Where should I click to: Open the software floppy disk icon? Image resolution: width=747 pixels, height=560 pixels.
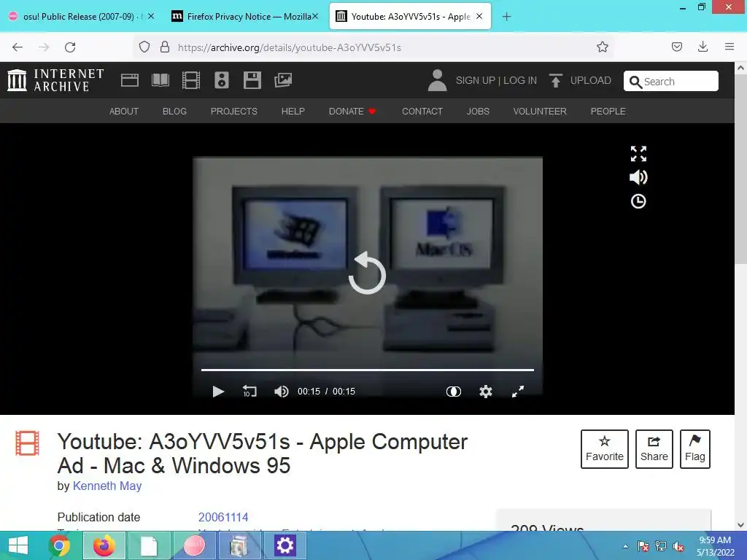point(252,80)
